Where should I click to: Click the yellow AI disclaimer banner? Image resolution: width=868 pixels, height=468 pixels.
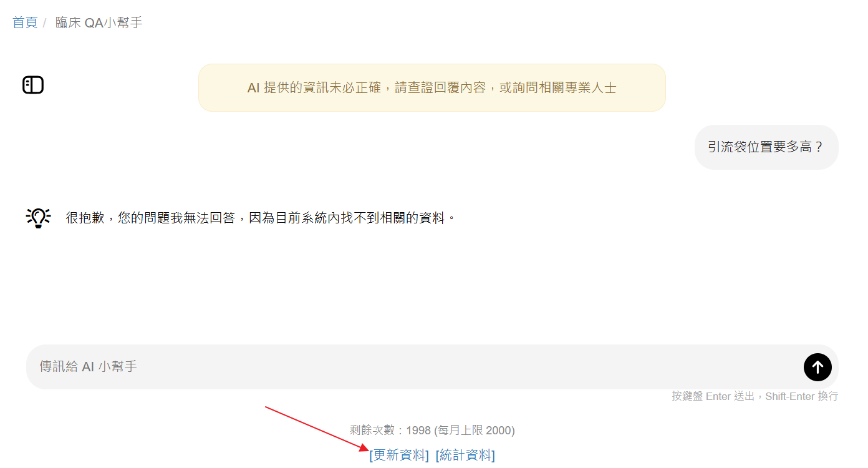432,88
